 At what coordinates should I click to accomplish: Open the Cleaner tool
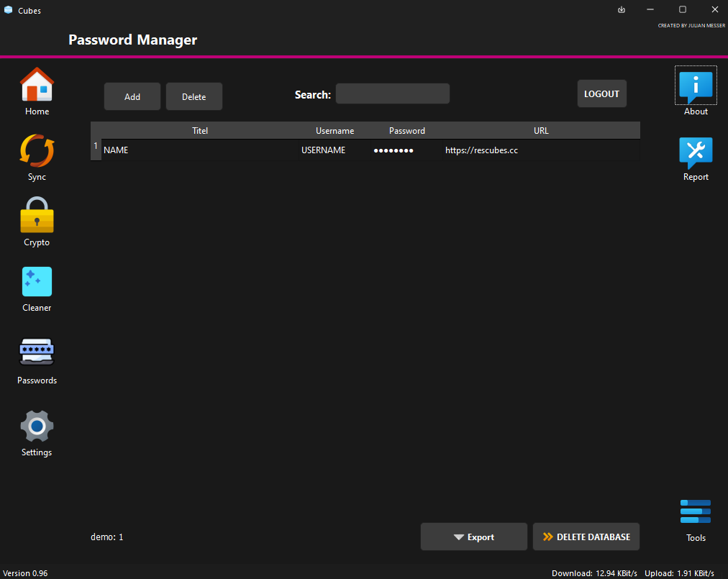pos(37,289)
